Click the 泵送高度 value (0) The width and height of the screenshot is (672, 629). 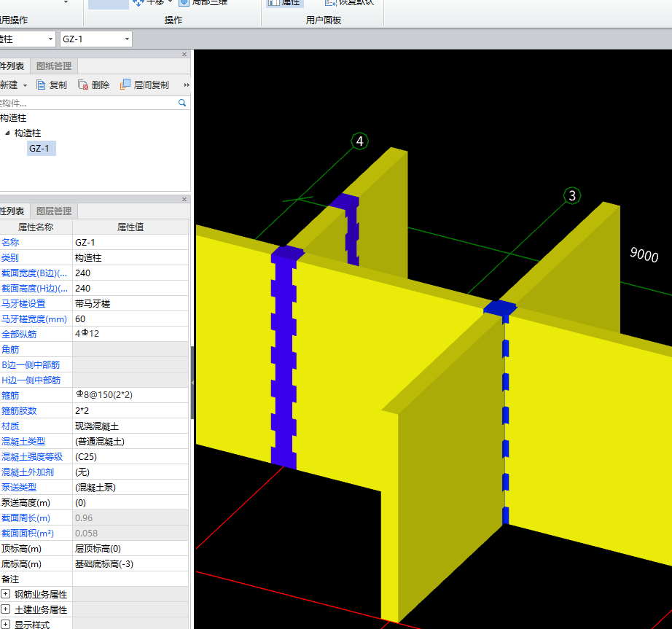[x=130, y=503]
